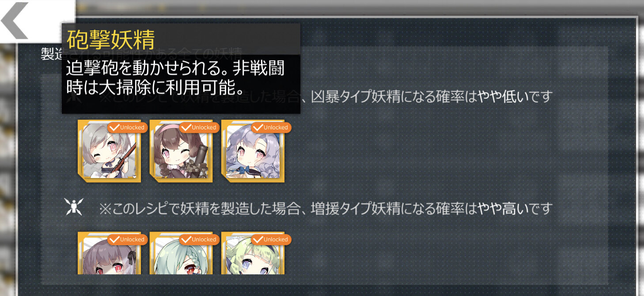Click Unlocked badge on green-haired fairy
This screenshot has height=296, width=644.
[x=270, y=239]
